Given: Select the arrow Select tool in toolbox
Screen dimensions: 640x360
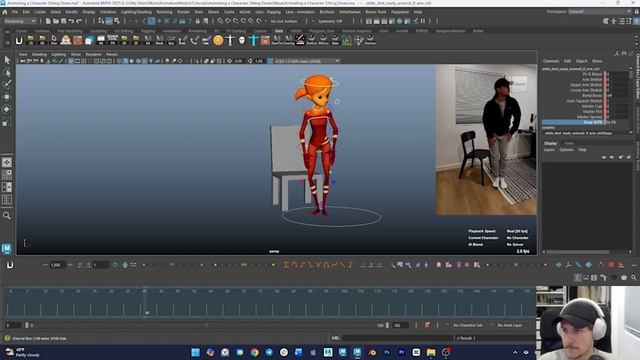Looking at the screenshot, I should [7, 60].
